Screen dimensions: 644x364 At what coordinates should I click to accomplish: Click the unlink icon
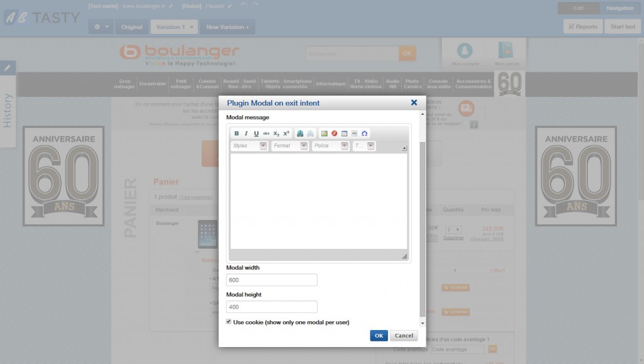[x=310, y=133]
